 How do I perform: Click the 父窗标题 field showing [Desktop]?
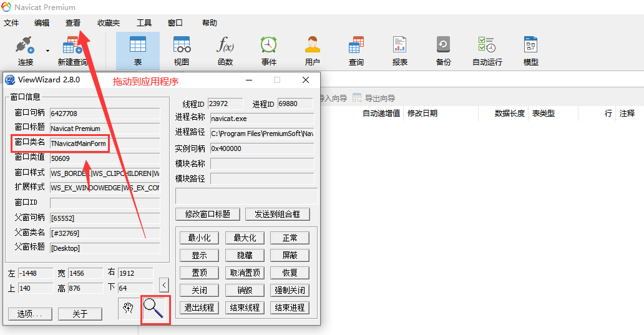click(x=105, y=248)
